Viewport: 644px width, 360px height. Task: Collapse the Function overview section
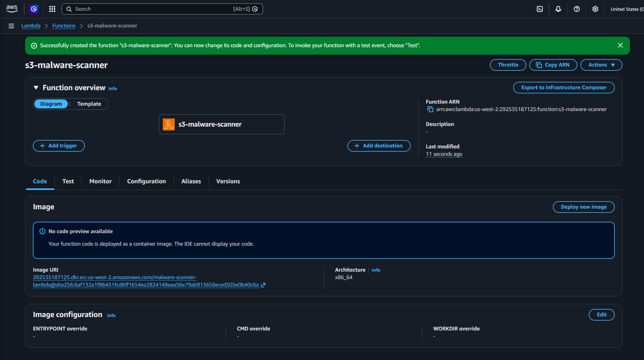point(36,87)
